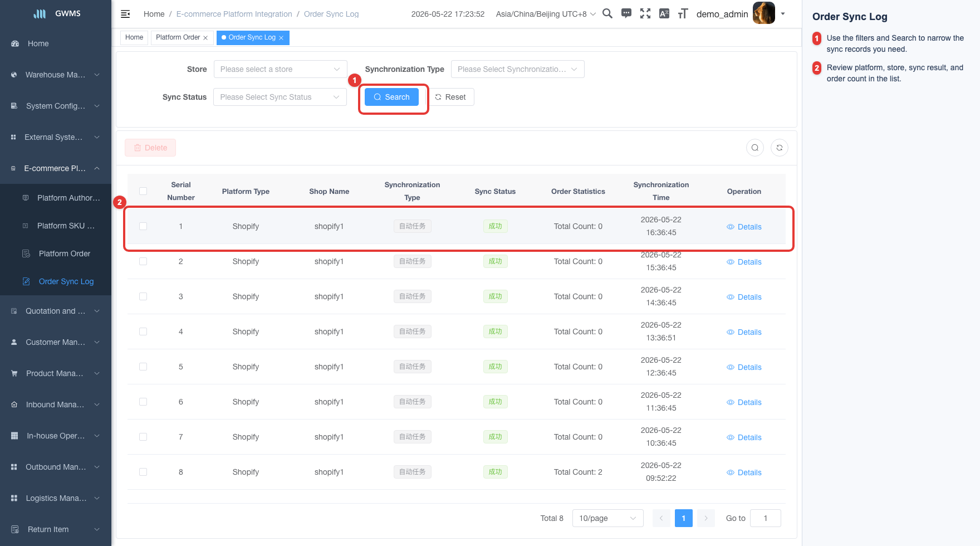Open the language translation icon

pyautogui.click(x=664, y=13)
